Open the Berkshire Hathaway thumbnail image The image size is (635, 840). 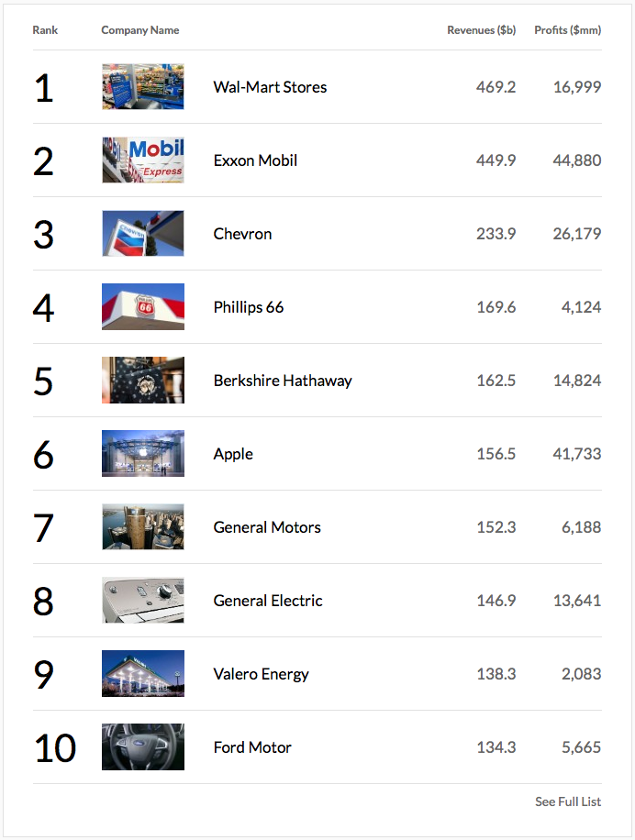tap(142, 381)
